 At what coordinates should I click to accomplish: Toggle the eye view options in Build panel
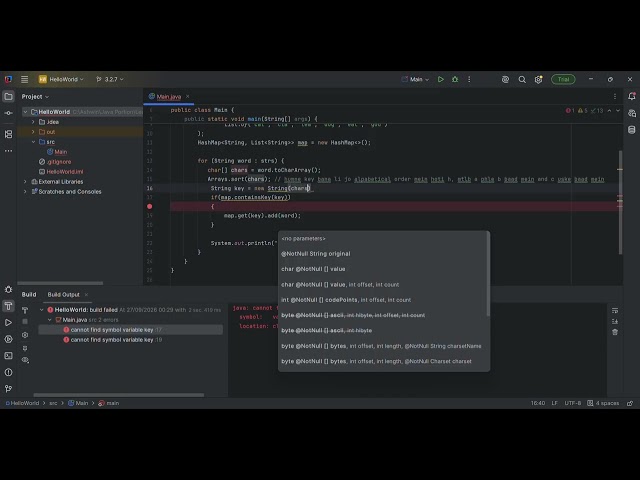(x=25, y=360)
